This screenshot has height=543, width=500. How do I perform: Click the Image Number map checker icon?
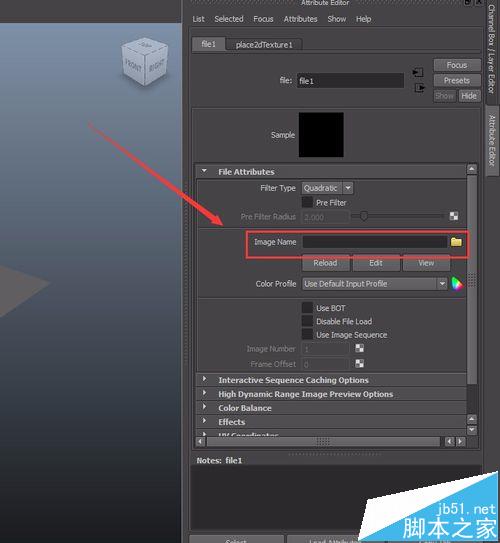pos(359,348)
